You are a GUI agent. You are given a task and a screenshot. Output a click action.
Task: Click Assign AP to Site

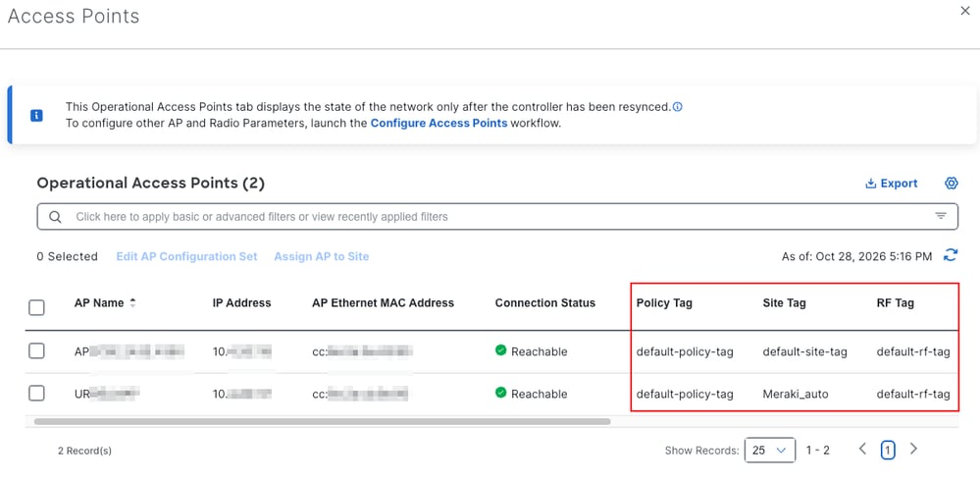(x=321, y=256)
